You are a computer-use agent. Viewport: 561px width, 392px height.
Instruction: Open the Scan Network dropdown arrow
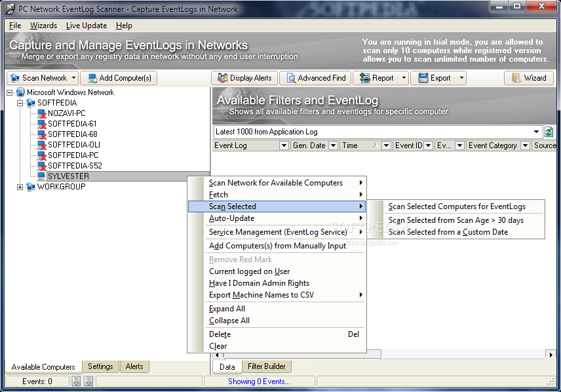pyautogui.click(x=73, y=78)
